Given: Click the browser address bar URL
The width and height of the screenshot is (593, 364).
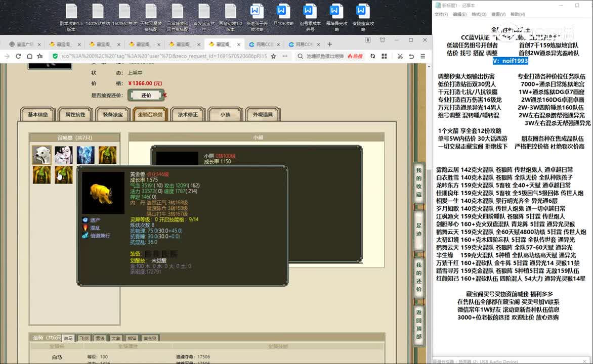Looking at the screenshot, I should [164, 56].
